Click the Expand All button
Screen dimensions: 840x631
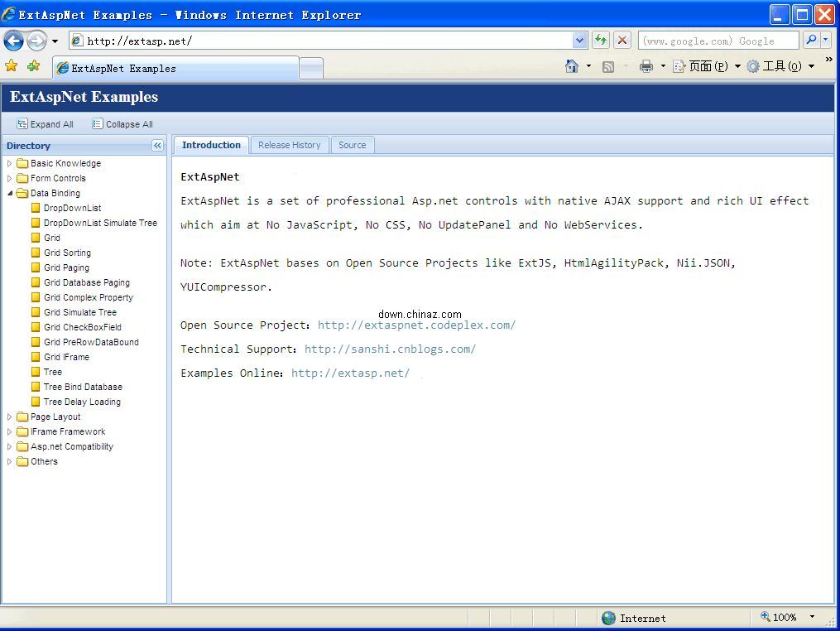pyautogui.click(x=45, y=124)
